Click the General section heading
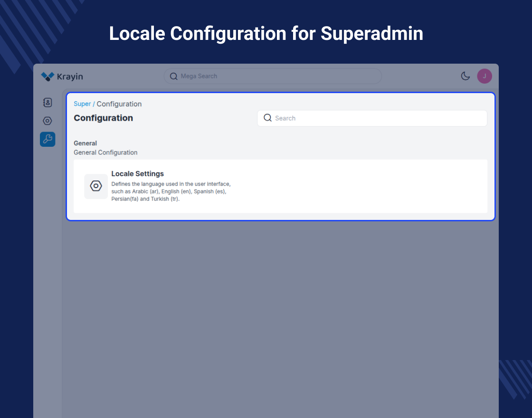532x418 pixels. point(85,143)
